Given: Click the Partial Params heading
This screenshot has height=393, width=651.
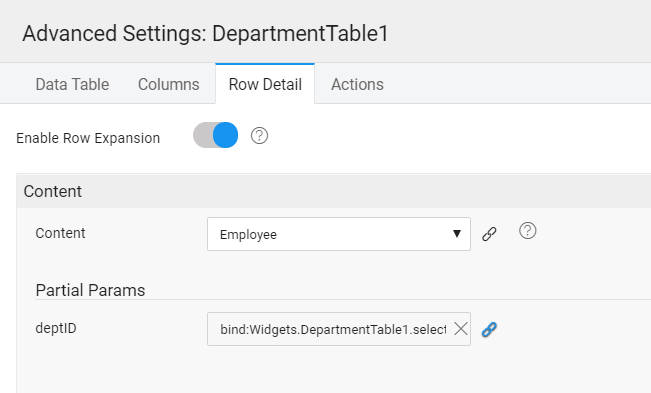Looking at the screenshot, I should (x=91, y=290).
